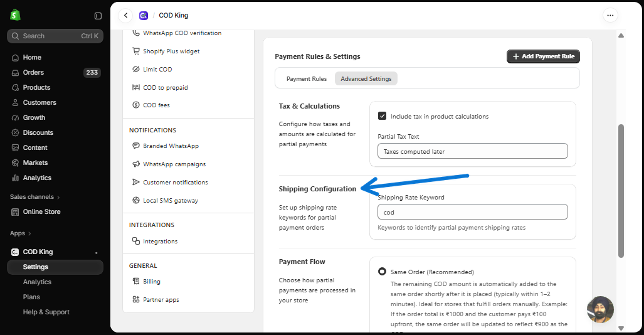Click the WhatsApp campaigns megaphone icon
The width and height of the screenshot is (644, 335).
tap(136, 164)
